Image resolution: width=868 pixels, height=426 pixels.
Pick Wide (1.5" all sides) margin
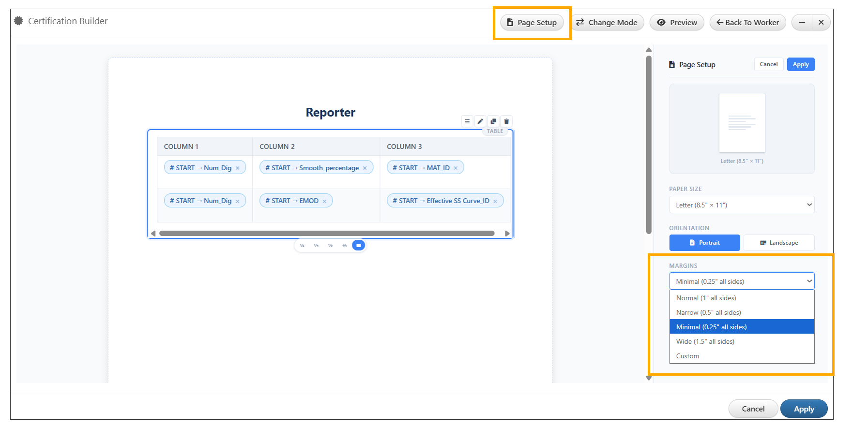[705, 341]
